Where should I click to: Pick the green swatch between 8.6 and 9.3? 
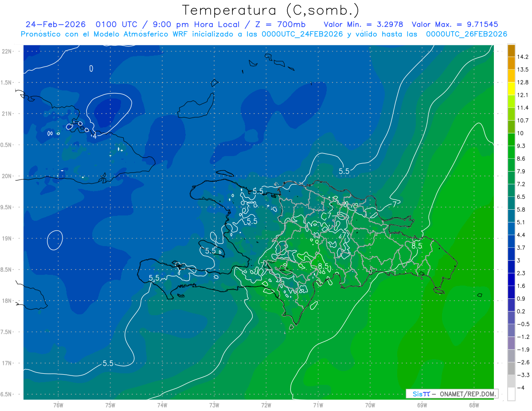tap(511, 152)
